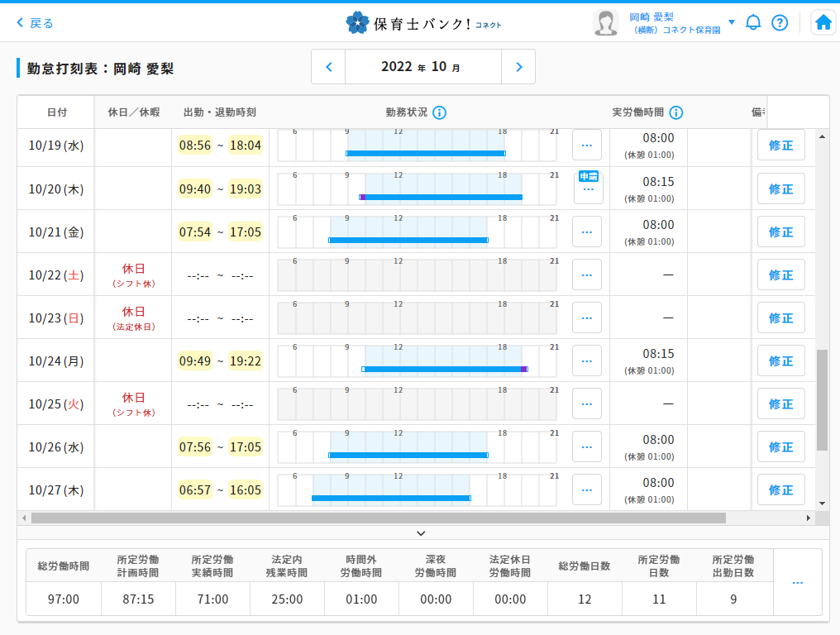
Task: Click the user profile avatar
Action: pos(606,23)
